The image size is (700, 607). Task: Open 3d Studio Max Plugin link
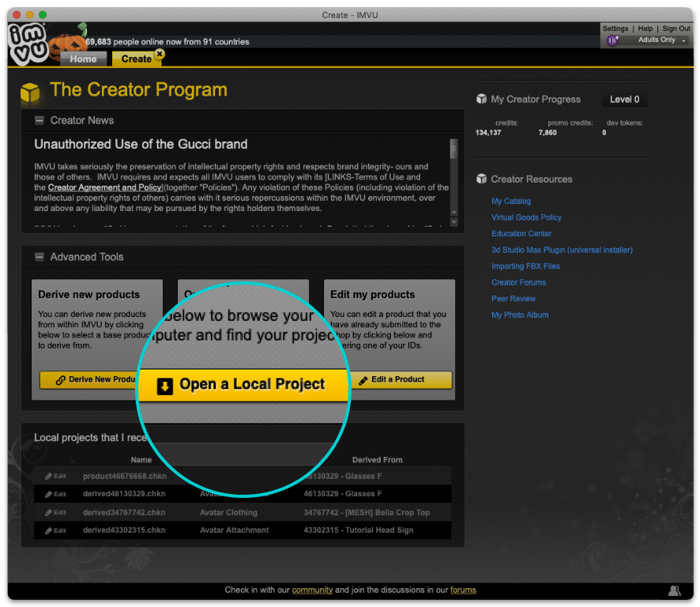pyautogui.click(x=562, y=250)
